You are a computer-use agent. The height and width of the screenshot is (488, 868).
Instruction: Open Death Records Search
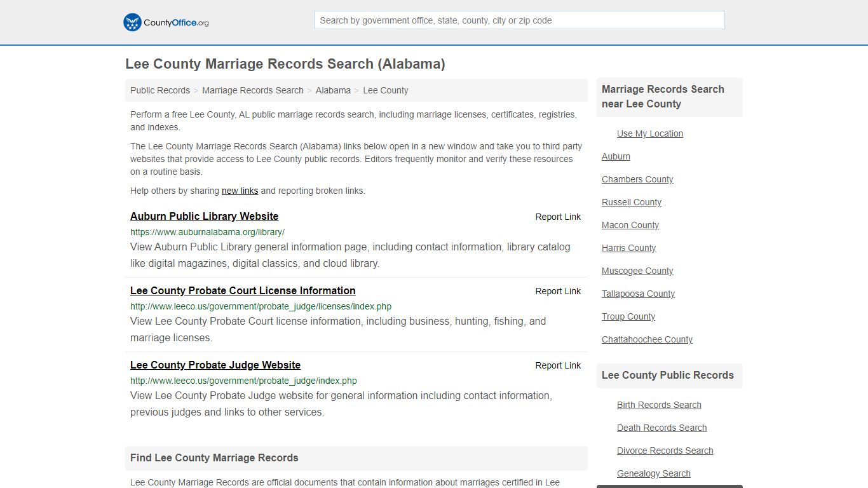661,428
